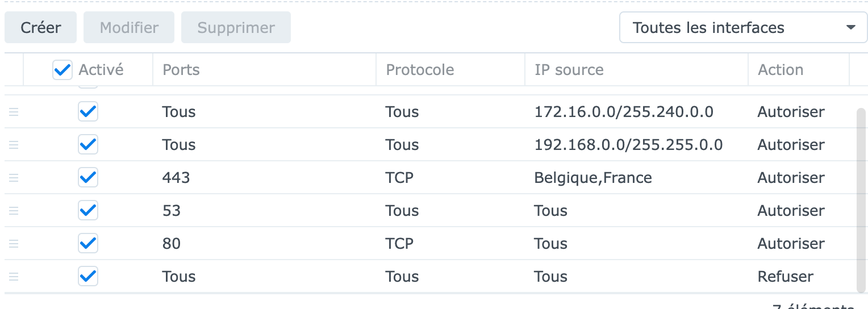Screen dimensions: 868x309
Task: Click drag handle of port 53 rule
Action: coord(14,211)
